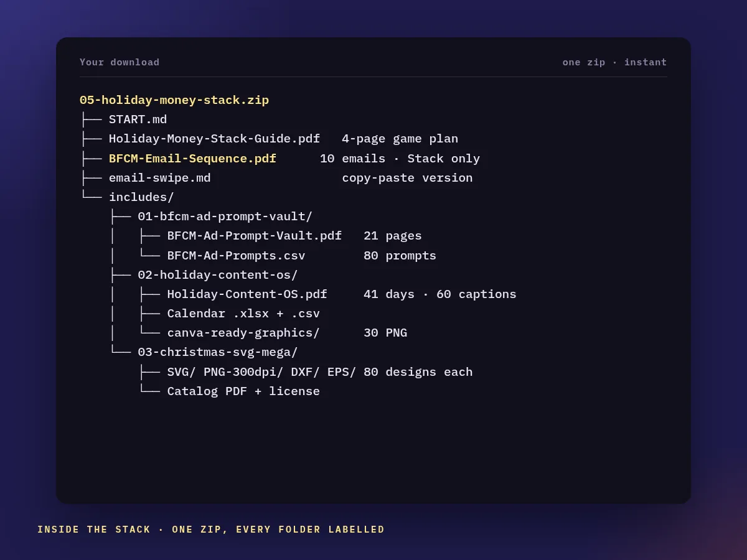Click the '30 PNG' note
This screenshot has height=560, width=747.
[x=385, y=333]
